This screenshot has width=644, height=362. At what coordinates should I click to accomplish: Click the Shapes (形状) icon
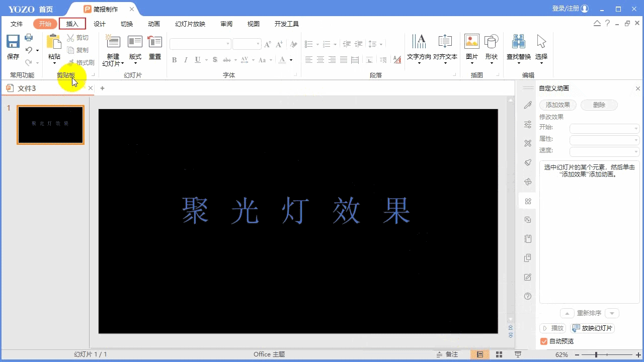click(491, 42)
